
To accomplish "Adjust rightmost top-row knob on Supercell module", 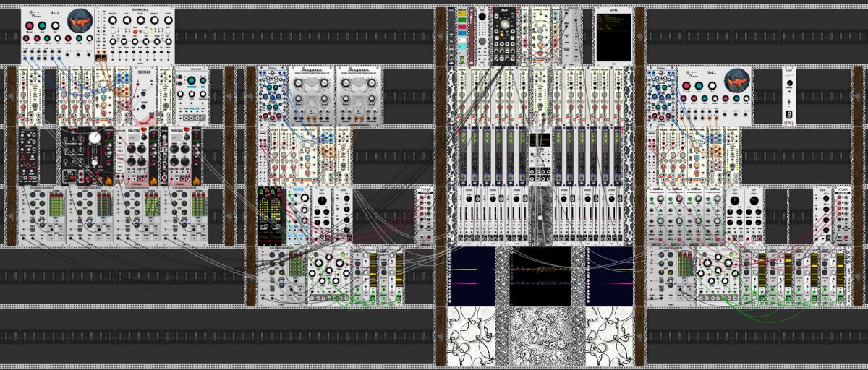I will coord(169,20).
